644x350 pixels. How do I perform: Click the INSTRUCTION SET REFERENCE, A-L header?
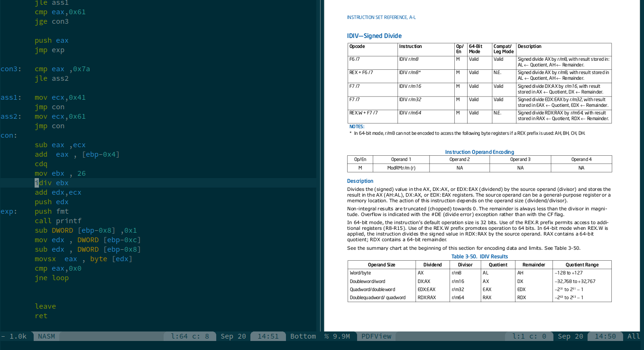[x=380, y=17]
